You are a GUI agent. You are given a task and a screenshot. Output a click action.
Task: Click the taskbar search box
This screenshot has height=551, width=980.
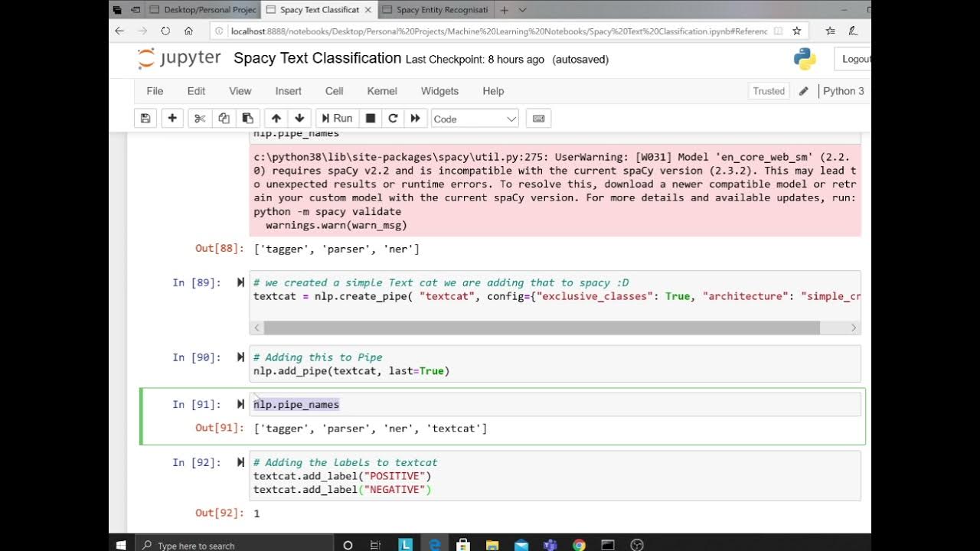tap(234, 545)
